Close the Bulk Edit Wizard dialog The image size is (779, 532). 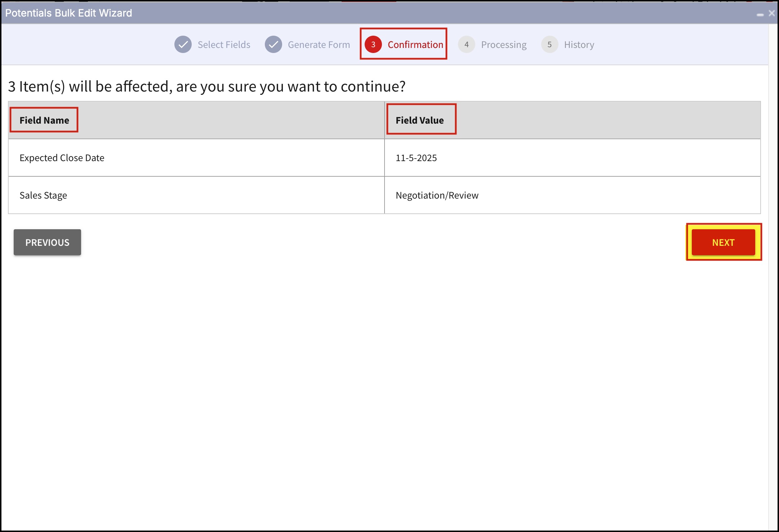tap(771, 13)
